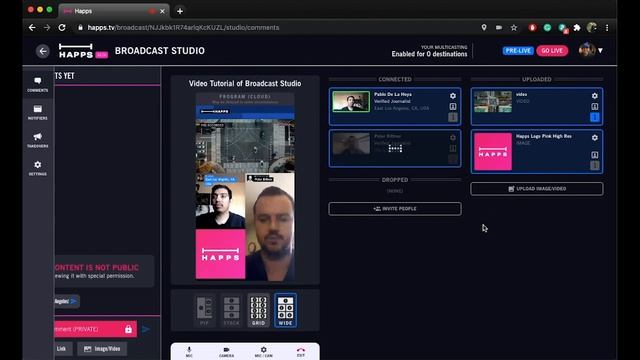640x360 pixels.
Task: Toggle program square on Happs Logo Pink card
Action: (x=595, y=165)
